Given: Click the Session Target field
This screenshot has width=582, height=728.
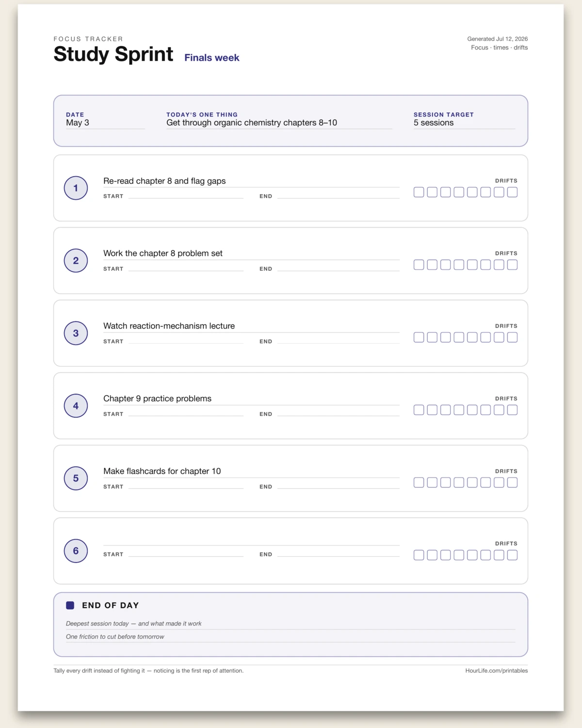Looking at the screenshot, I should tap(464, 123).
